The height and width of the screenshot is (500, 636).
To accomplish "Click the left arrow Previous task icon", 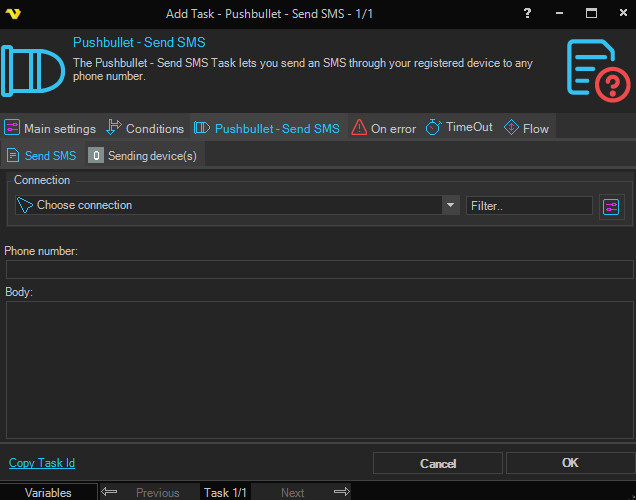I will pos(111,492).
